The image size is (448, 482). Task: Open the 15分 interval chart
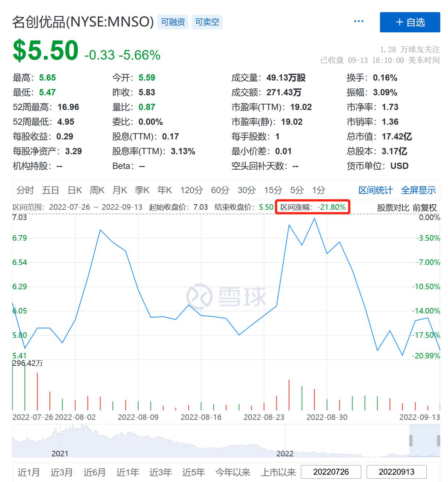coord(273,190)
